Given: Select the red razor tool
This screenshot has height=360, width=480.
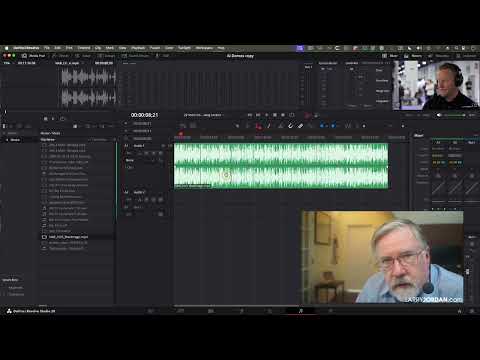Looking at the screenshot, I should [x=258, y=126].
